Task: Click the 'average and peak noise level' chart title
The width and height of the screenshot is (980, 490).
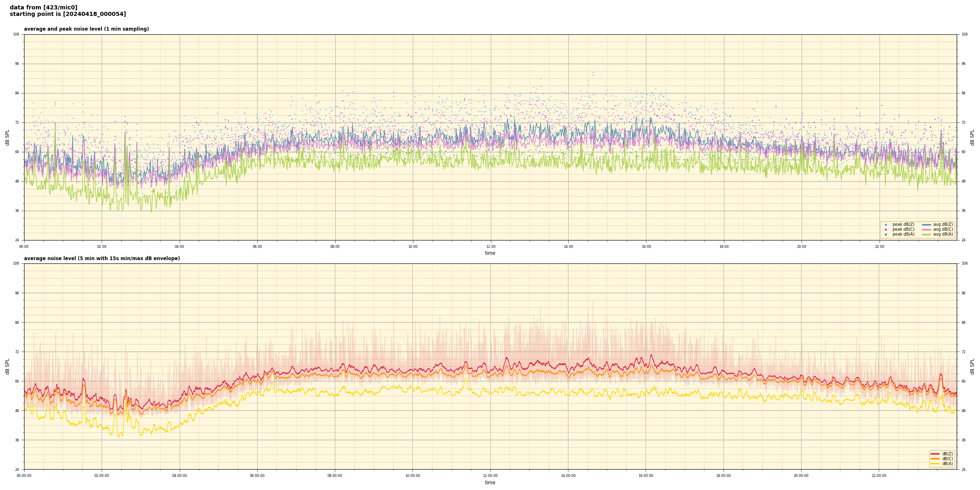Action: (x=86, y=29)
